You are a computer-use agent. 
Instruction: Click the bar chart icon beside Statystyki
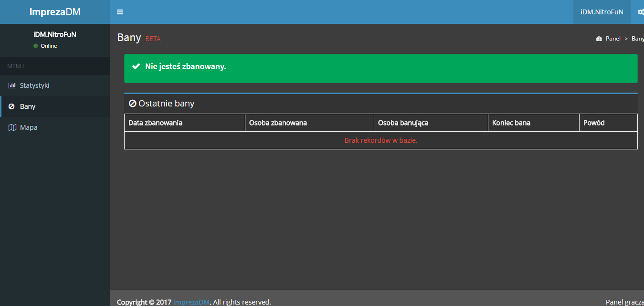point(12,85)
